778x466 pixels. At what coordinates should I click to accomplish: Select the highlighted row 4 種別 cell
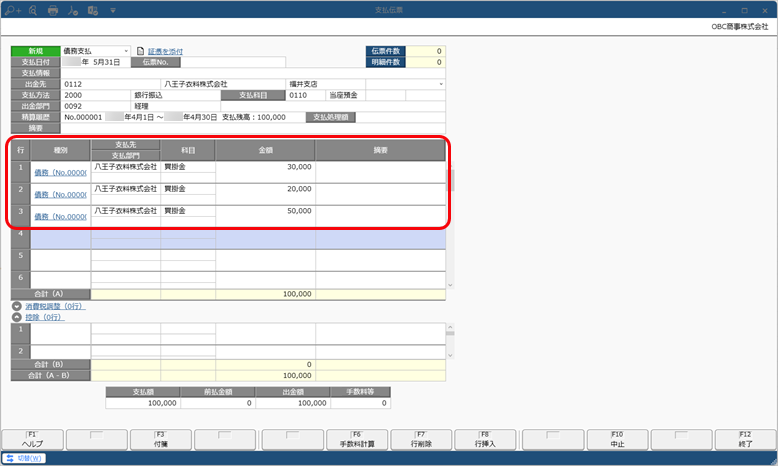[61, 239]
